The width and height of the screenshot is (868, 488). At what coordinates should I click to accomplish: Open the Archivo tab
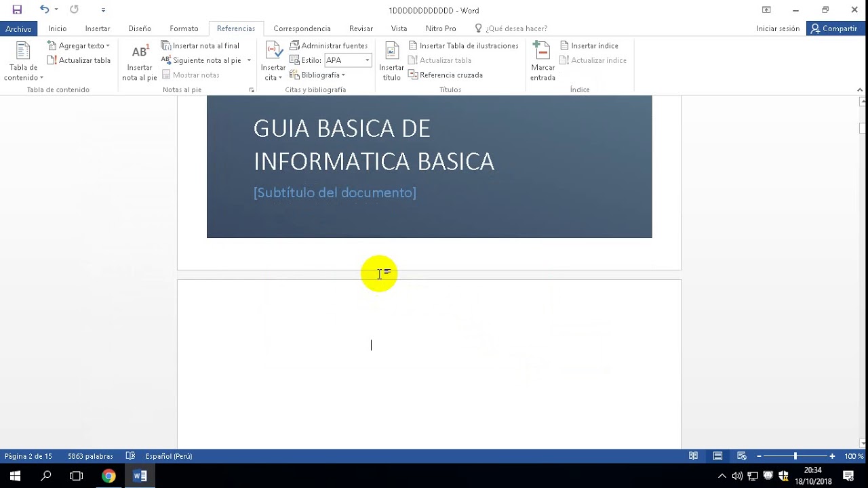click(19, 28)
